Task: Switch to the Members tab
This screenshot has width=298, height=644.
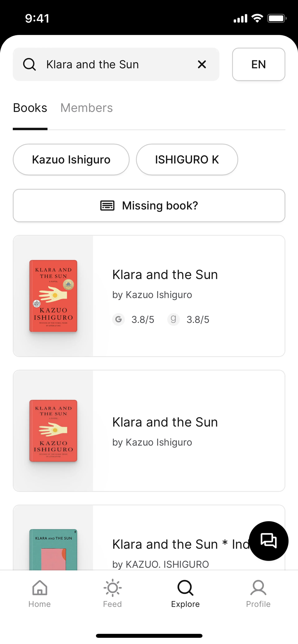Action: (x=86, y=108)
